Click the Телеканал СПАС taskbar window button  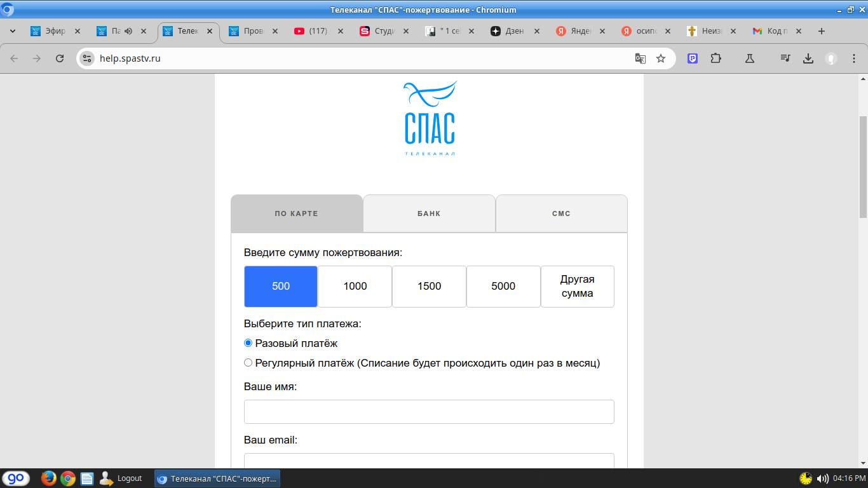217,478
